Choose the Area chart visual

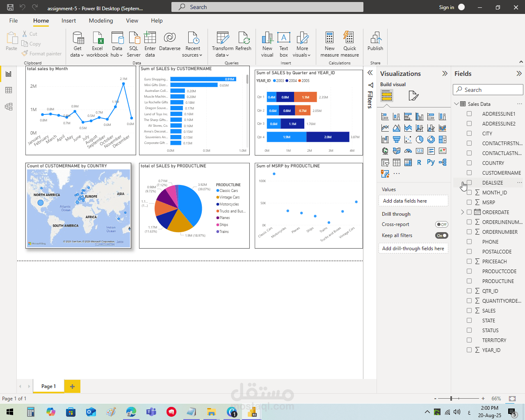[x=396, y=128]
